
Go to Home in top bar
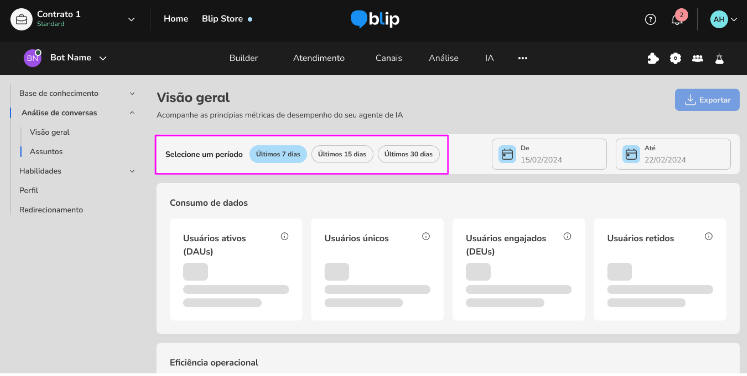(x=176, y=19)
